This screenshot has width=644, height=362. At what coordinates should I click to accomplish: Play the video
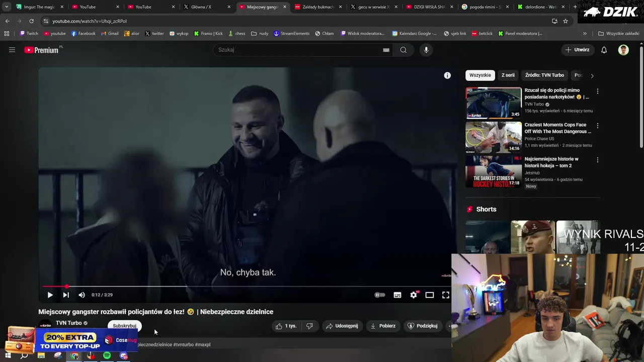point(50,295)
